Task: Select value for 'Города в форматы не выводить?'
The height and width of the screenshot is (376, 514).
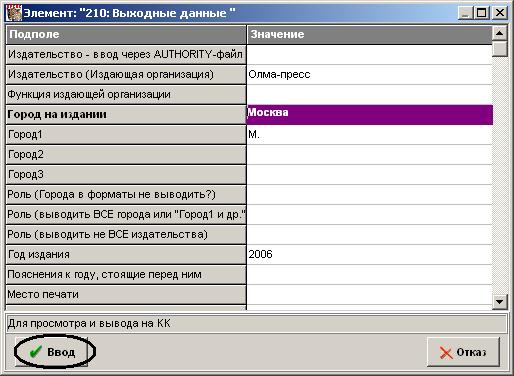Action: [369, 194]
